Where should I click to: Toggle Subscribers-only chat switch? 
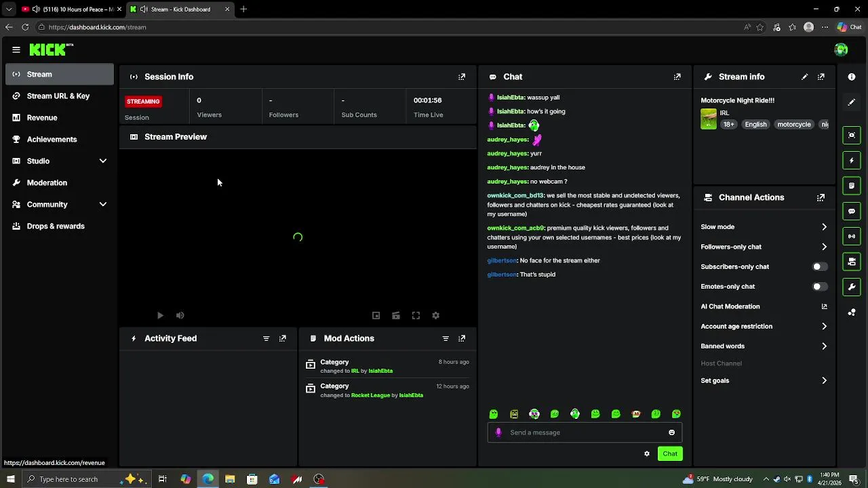point(821,267)
